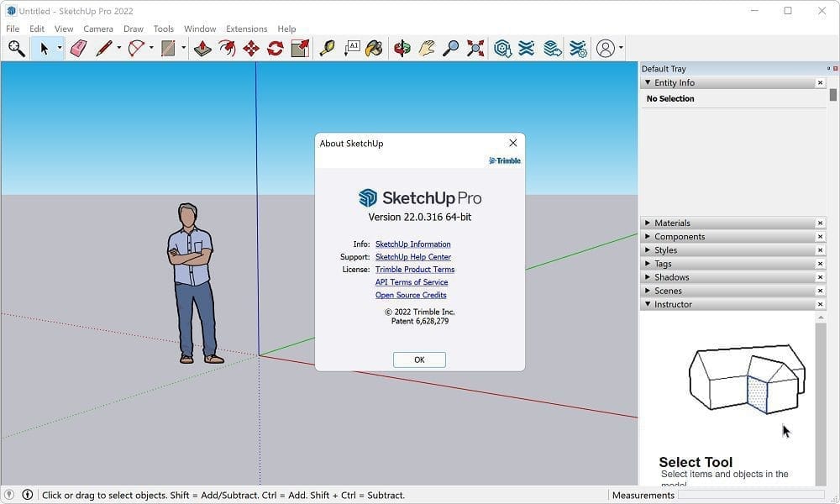Activate the Pan hand tool
This screenshot has width=840, height=504.
point(427,48)
